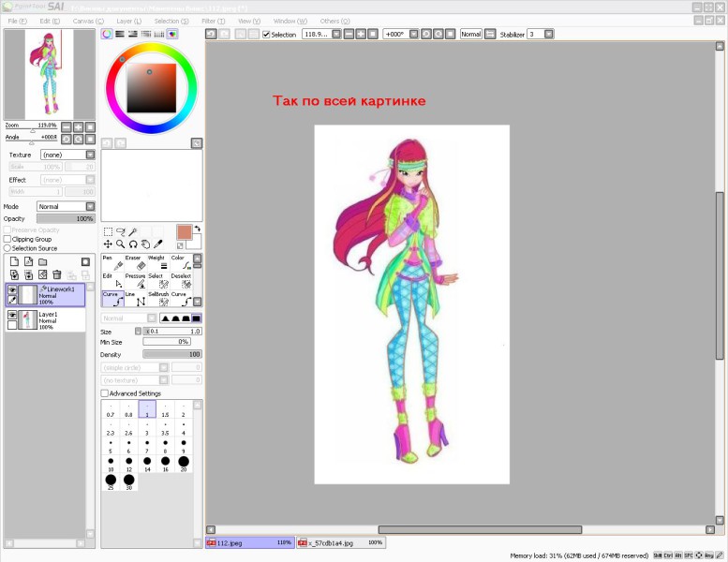Open the Filter menu
Screen dimensions: 728x562
(213, 21)
